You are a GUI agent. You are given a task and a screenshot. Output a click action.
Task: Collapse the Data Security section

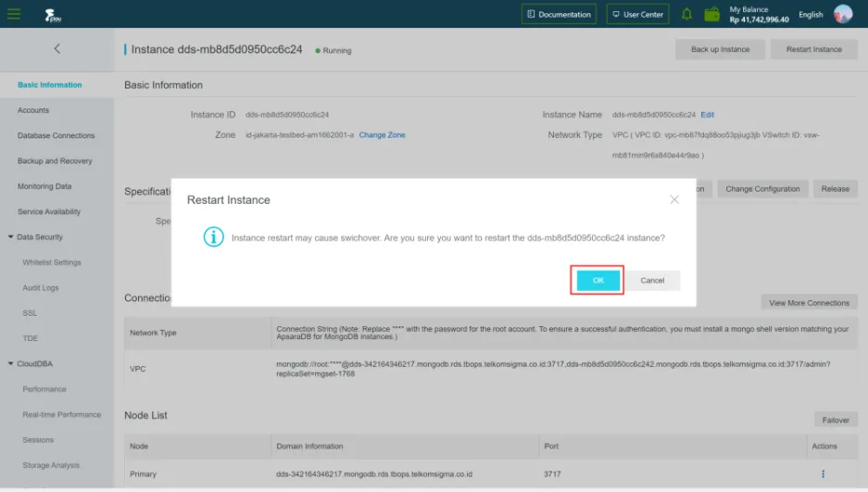click(11, 237)
